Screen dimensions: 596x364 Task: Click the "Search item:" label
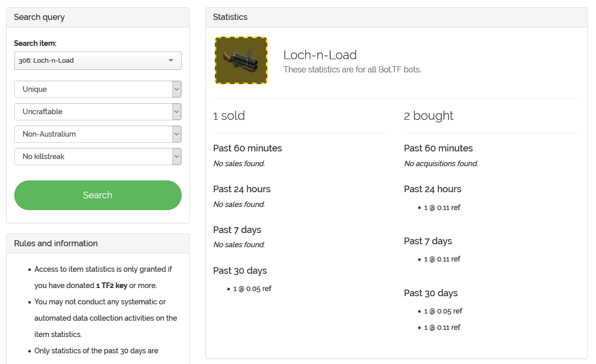click(35, 43)
